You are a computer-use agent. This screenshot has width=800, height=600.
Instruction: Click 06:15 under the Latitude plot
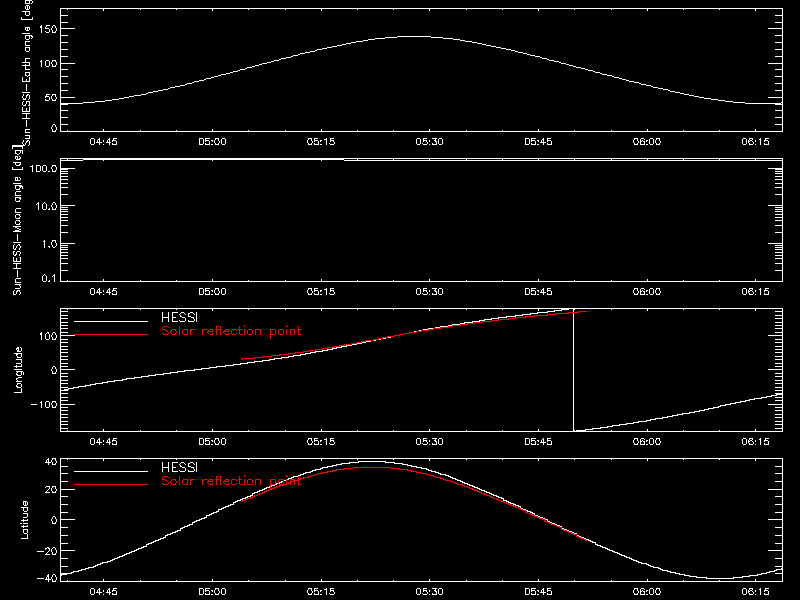pos(756,592)
